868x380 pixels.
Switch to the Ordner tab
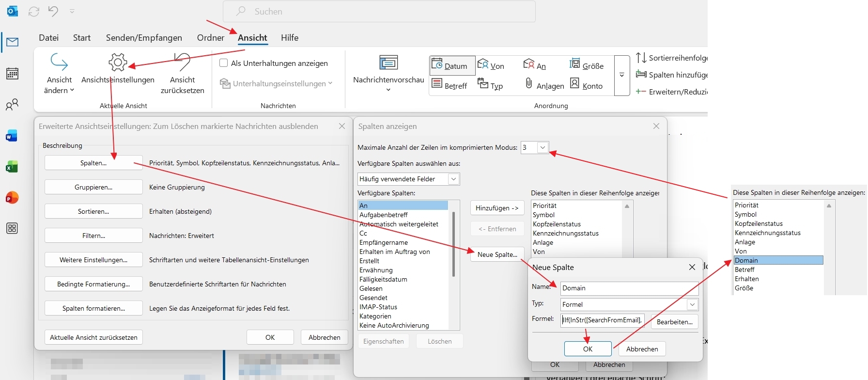click(x=211, y=38)
